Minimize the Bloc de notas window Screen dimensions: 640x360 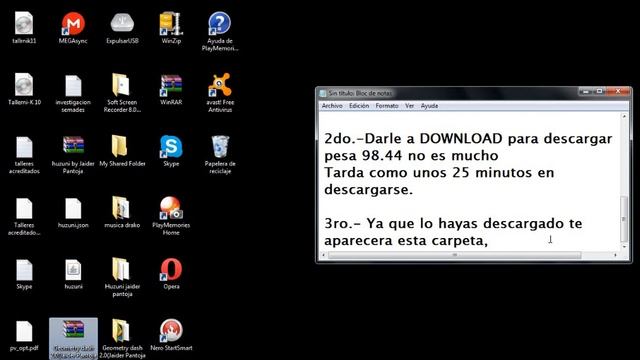click(x=586, y=91)
